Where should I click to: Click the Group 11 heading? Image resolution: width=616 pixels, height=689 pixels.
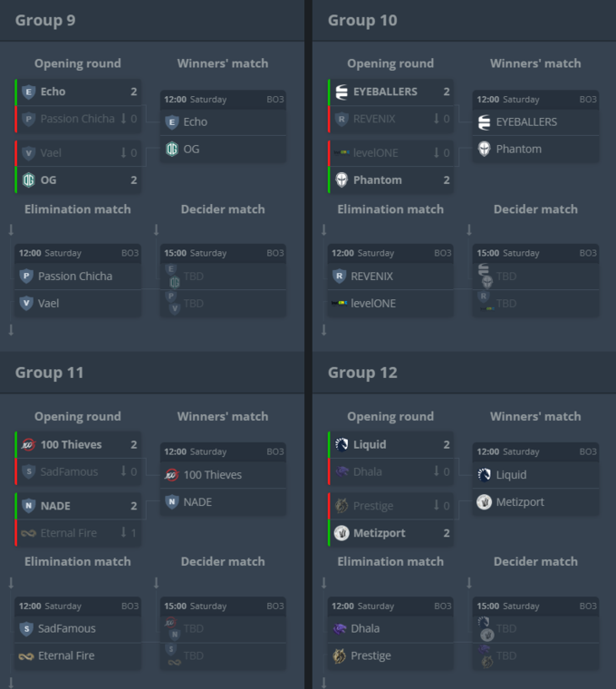(x=49, y=373)
